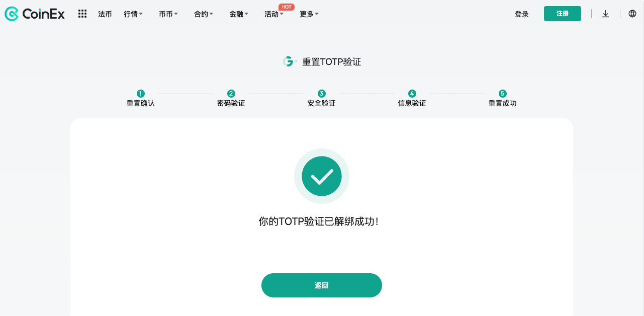Viewport: 644px width, 316px height.
Task: Click the 登录 link
Action: [522, 14]
